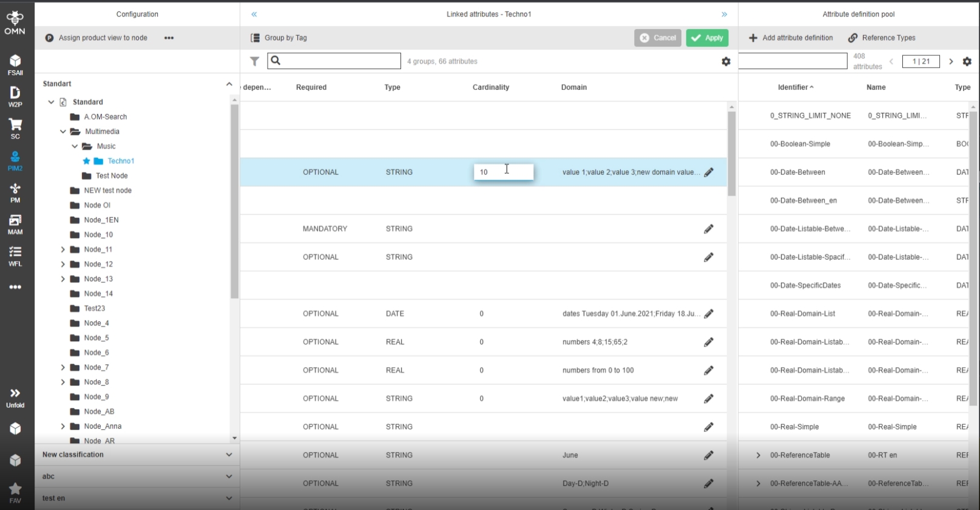Open the SC shopping cart module
This screenshot has height=510, width=980.
15,129
